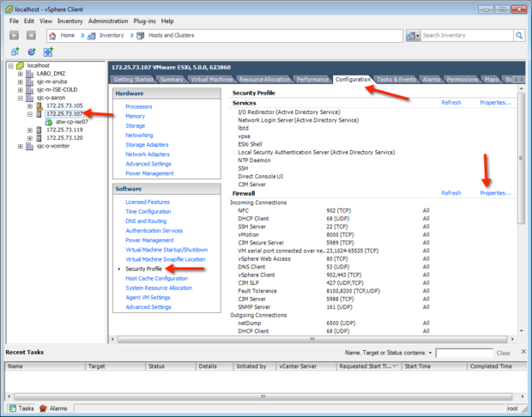Click the host icon for 172.25.73.120
Viewport: 532px width, 417px height.
39,138
